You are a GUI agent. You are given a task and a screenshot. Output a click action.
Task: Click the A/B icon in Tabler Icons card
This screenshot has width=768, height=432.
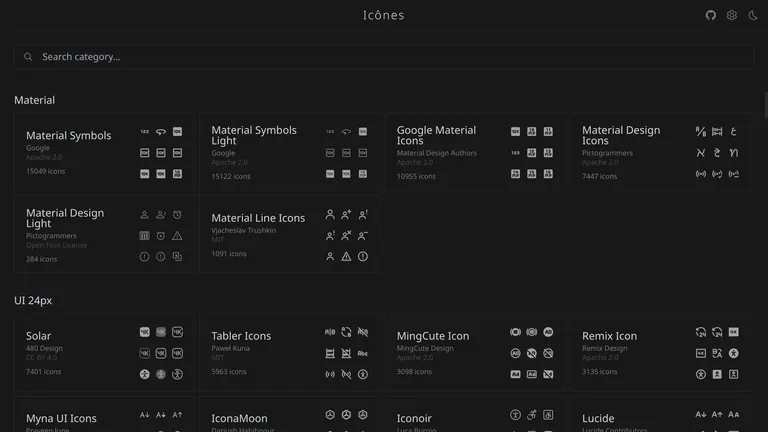330,332
